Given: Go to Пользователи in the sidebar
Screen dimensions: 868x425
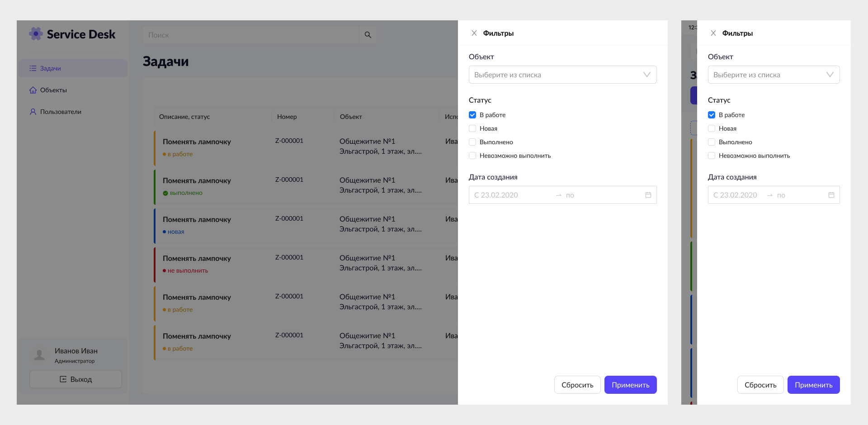Looking at the screenshot, I should pos(61,112).
